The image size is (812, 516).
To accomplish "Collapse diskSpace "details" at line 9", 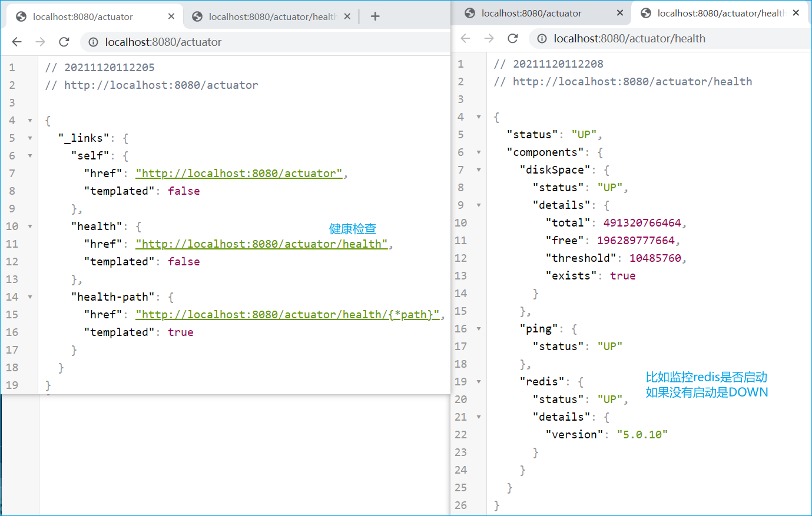I will click(479, 205).
